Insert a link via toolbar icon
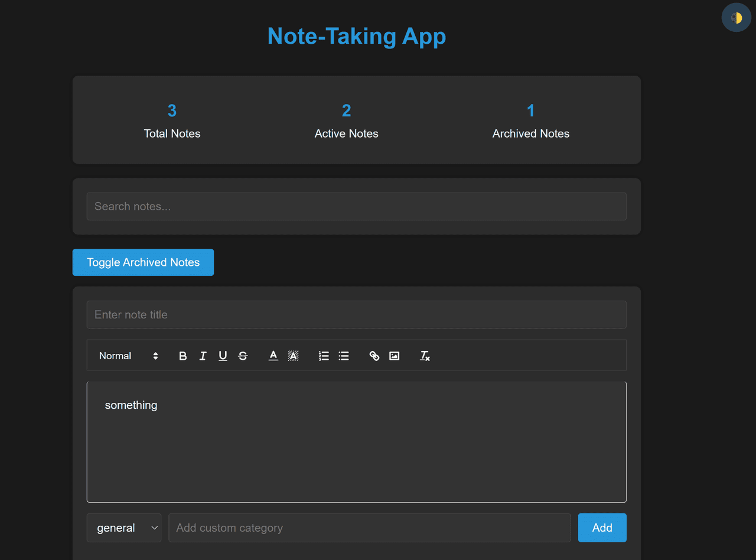 [374, 356]
